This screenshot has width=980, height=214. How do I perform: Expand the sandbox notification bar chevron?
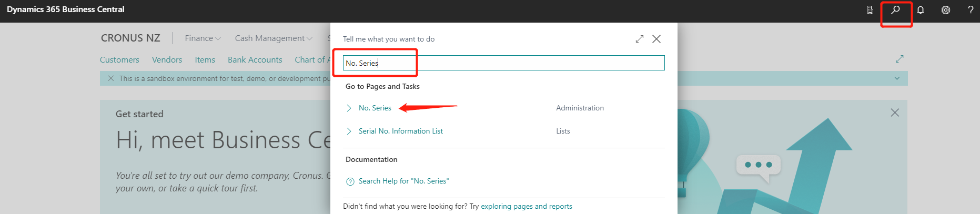pyautogui.click(x=897, y=78)
